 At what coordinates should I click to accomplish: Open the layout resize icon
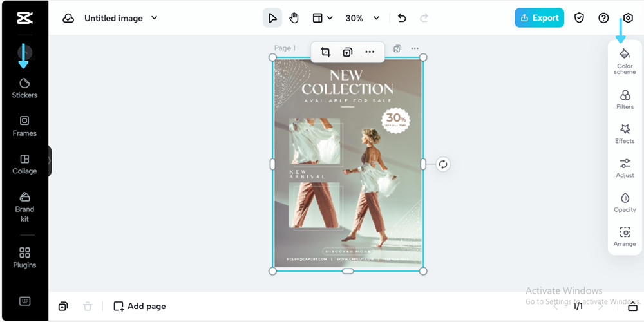click(x=317, y=18)
